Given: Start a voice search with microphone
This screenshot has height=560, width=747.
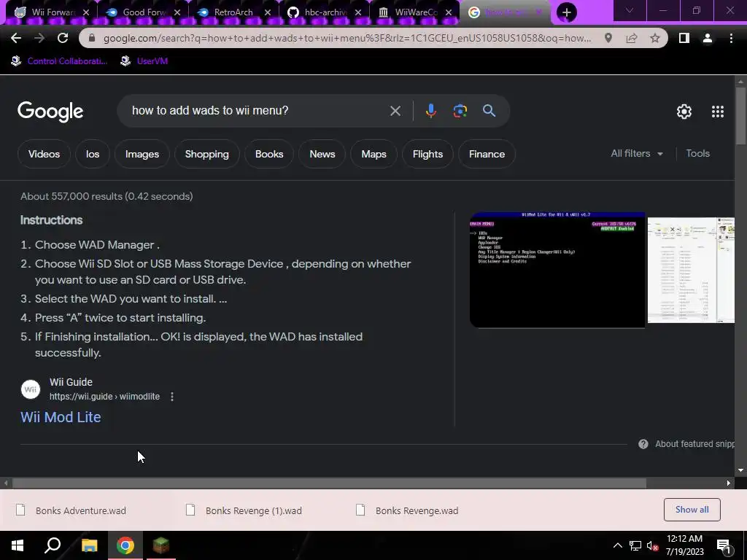Looking at the screenshot, I should [x=430, y=111].
